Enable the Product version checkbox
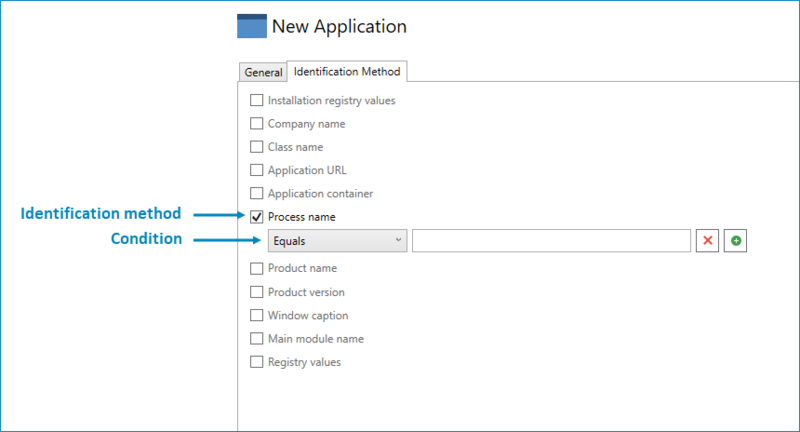 click(257, 292)
